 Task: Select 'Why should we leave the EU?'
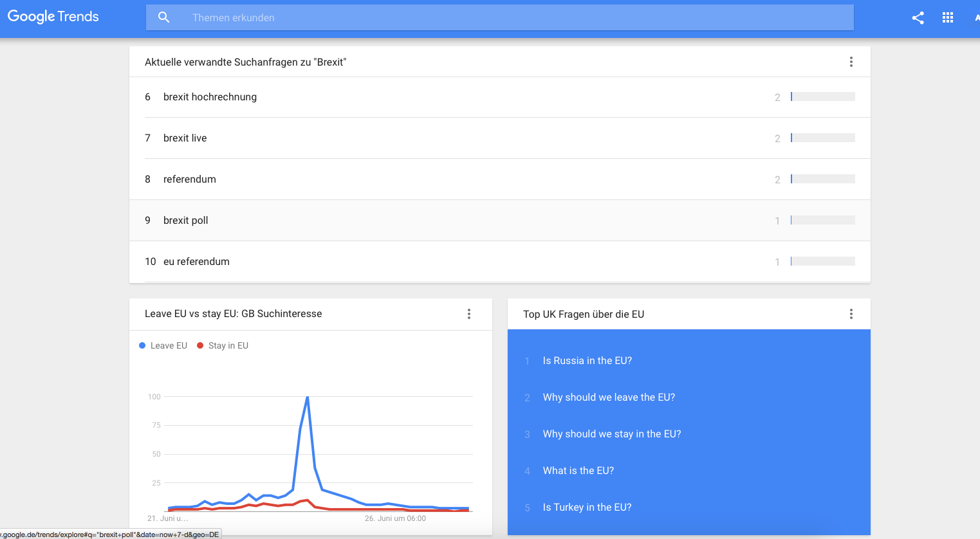[609, 397]
